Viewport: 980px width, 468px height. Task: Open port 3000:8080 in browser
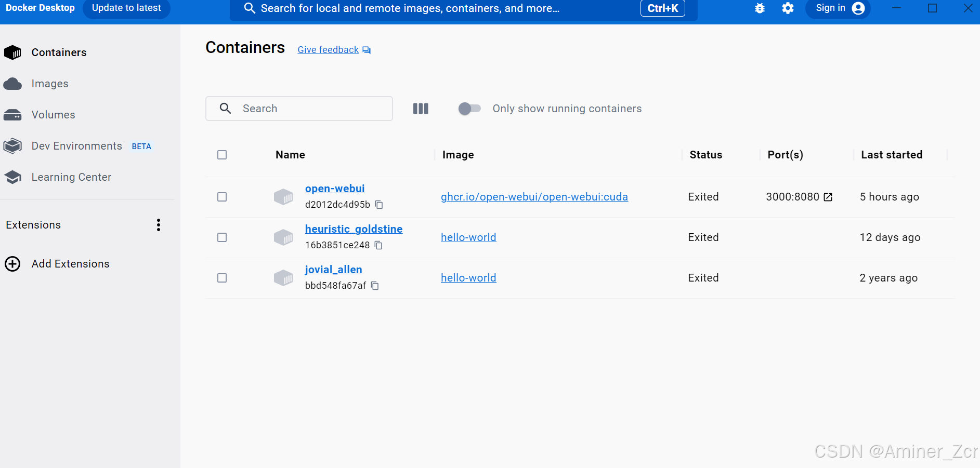pos(828,197)
